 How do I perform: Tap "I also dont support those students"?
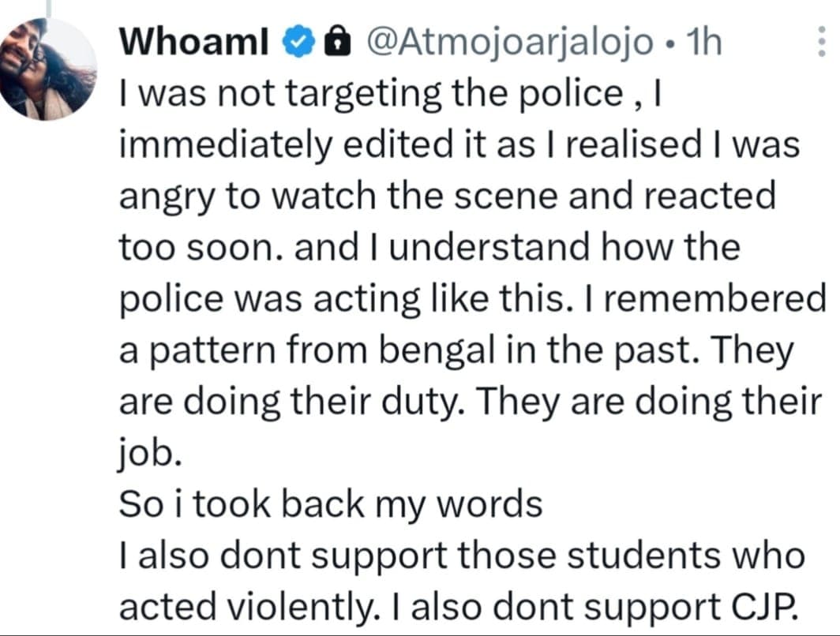pyautogui.click(x=419, y=556)
